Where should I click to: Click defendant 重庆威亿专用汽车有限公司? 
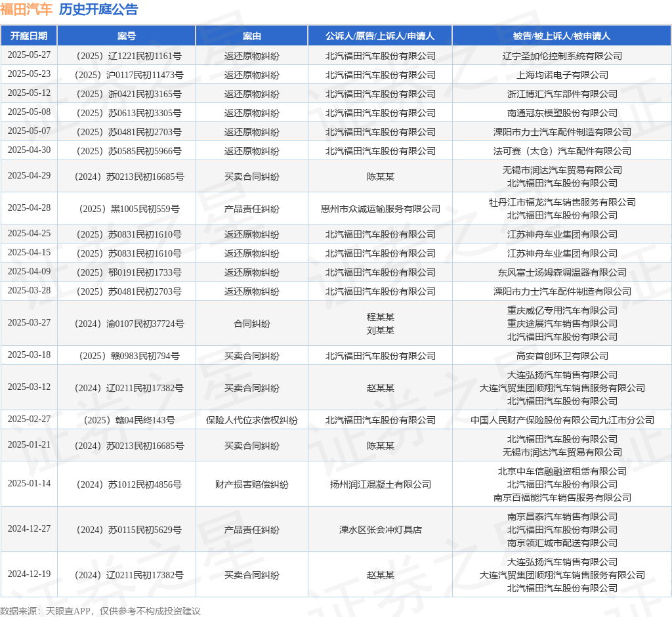click(562, 310)
